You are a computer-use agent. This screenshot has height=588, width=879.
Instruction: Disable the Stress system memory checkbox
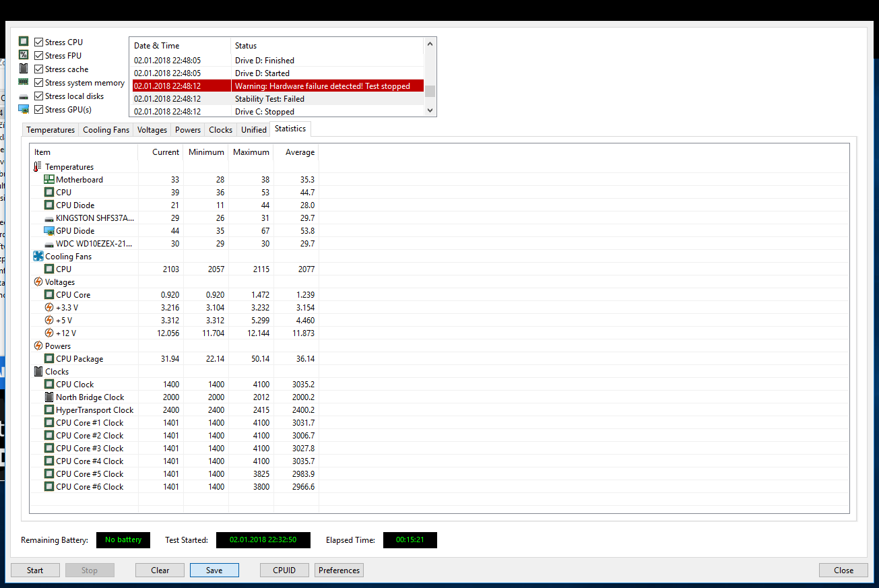[x=39, y=82]
